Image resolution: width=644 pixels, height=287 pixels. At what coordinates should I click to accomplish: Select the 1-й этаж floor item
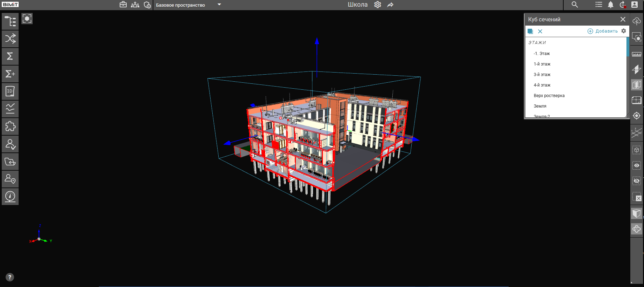coord(542,64)
